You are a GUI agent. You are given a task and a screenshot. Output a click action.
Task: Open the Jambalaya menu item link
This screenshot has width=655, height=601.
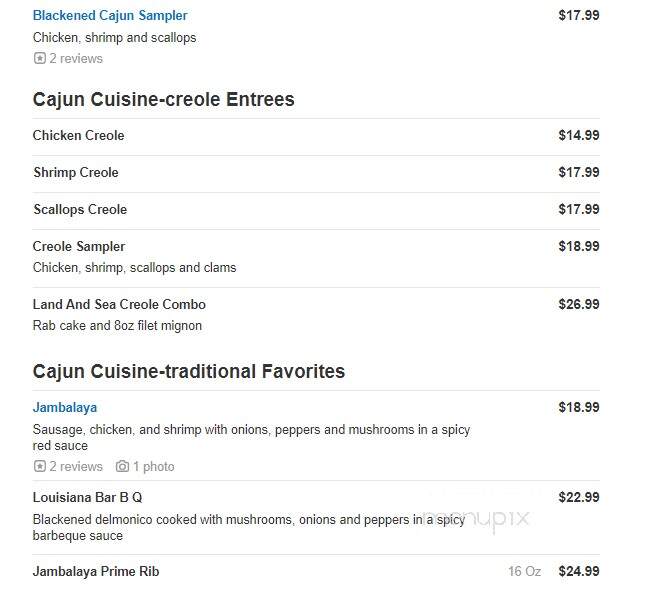[65, 407]
